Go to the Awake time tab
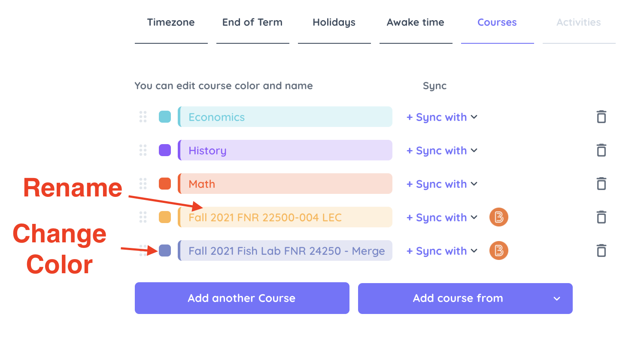 click(416, 22)
